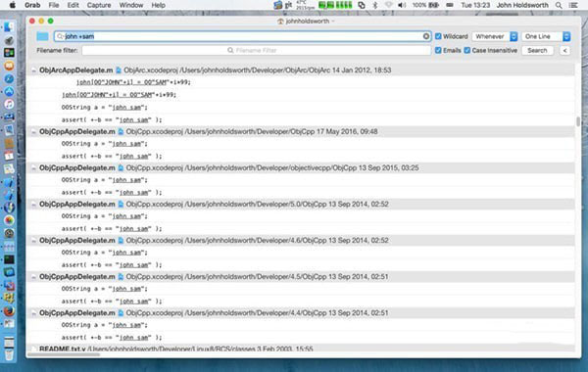
Task: Click the Bluetooth menu bar icon
Action: point(375,5)
